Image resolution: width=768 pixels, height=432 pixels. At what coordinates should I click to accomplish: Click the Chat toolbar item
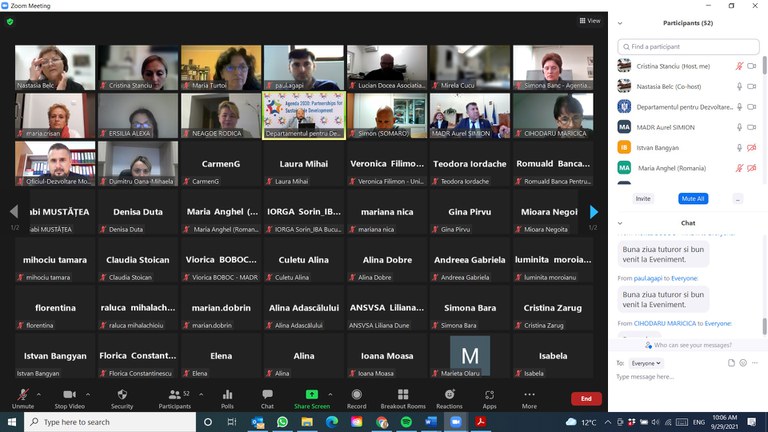pyautogui.click(x=267, y=398)
